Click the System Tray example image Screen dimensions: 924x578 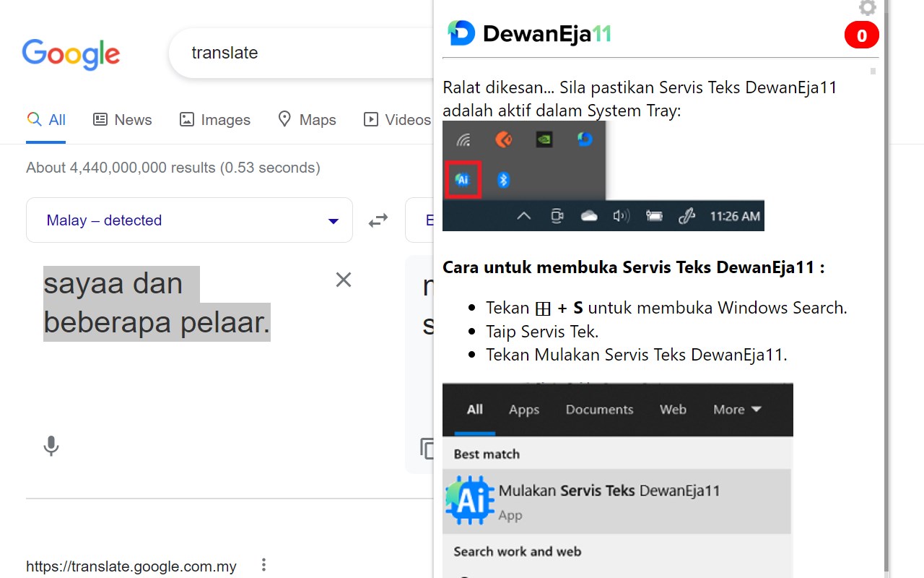603,176
